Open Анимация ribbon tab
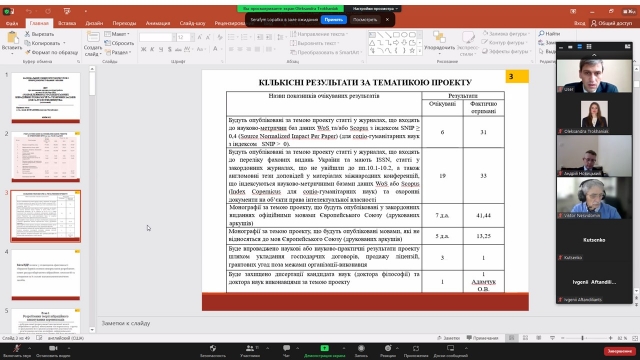Image resolution: width=640 pixels, height=360 pixels. tap(158, 23)
